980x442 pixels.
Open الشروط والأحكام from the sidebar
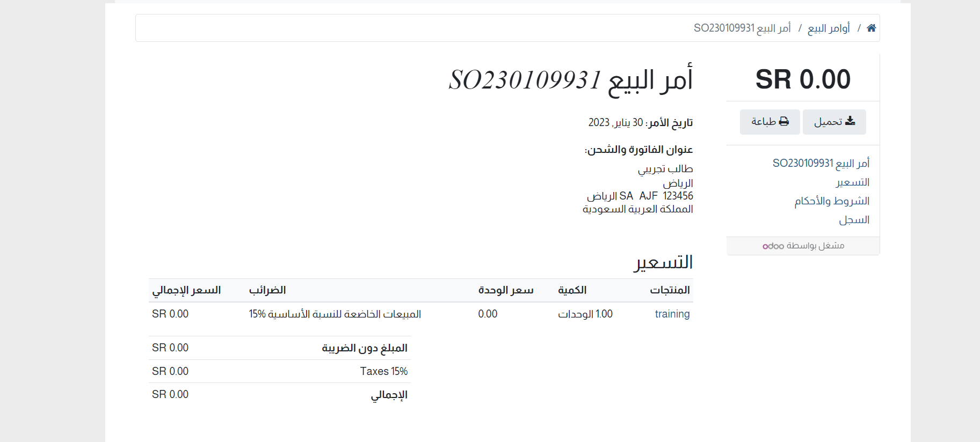click(x=832, y=201)
